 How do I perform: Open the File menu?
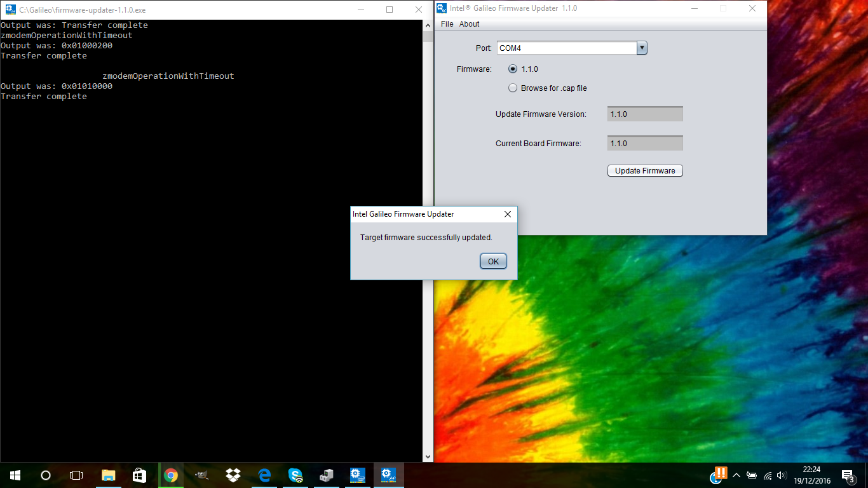447,24
